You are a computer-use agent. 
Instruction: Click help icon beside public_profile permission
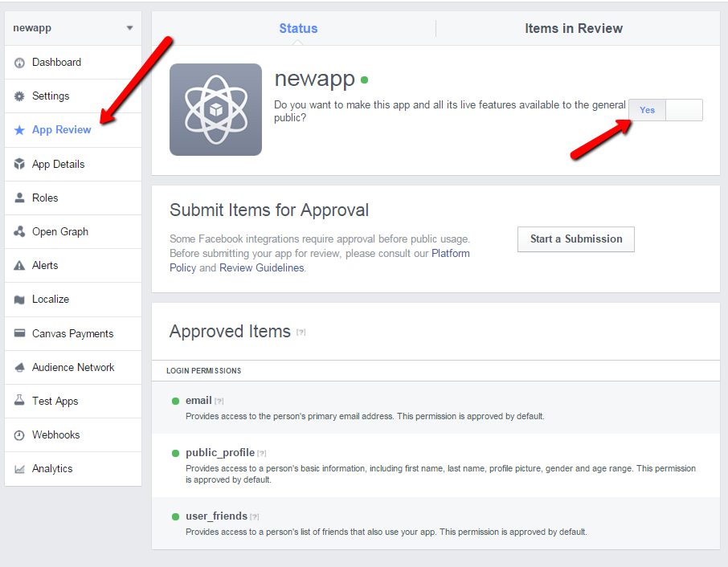(x=262, y=453)
